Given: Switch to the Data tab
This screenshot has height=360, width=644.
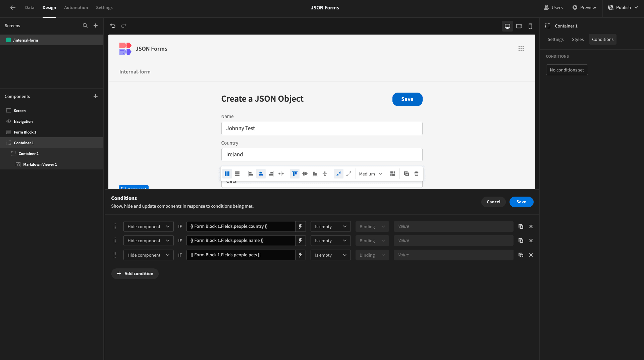Looking at the screenshot, I should pyautogui.click(x=30, y=7).
